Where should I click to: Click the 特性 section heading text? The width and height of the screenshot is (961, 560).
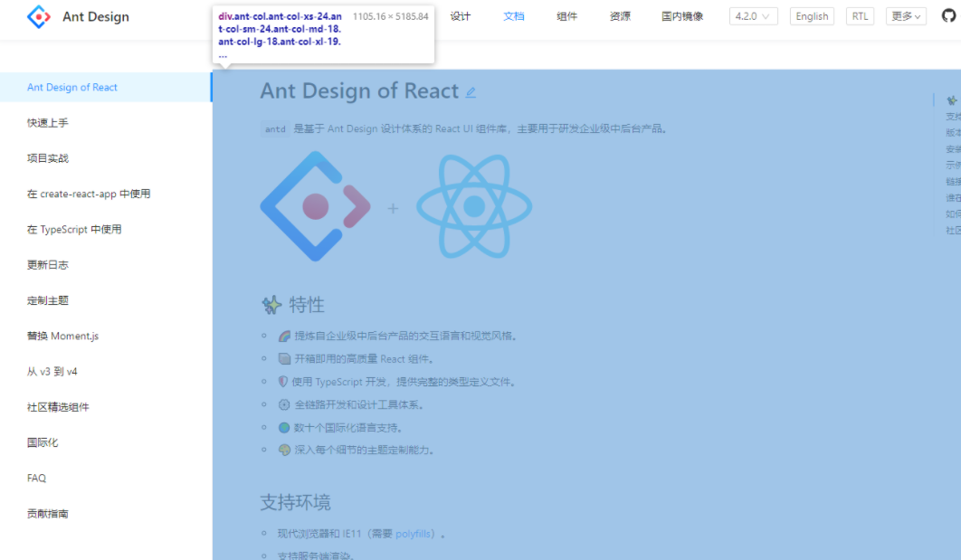[x=307, y=305]
